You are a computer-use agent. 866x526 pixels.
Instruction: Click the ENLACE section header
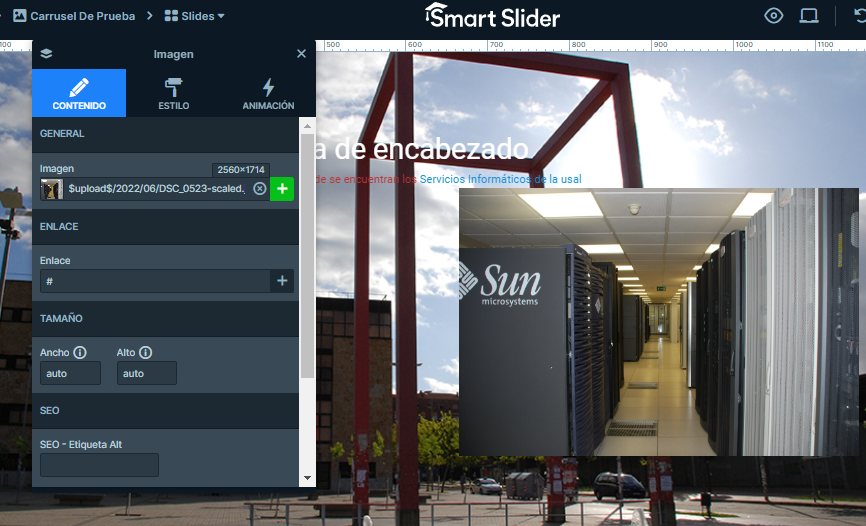165,227
